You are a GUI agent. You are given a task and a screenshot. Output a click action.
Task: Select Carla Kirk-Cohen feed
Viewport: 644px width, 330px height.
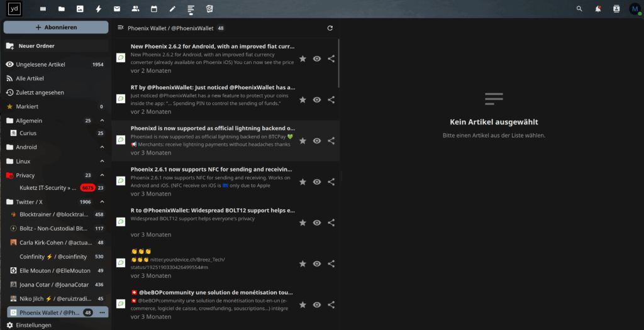(57, 243)
